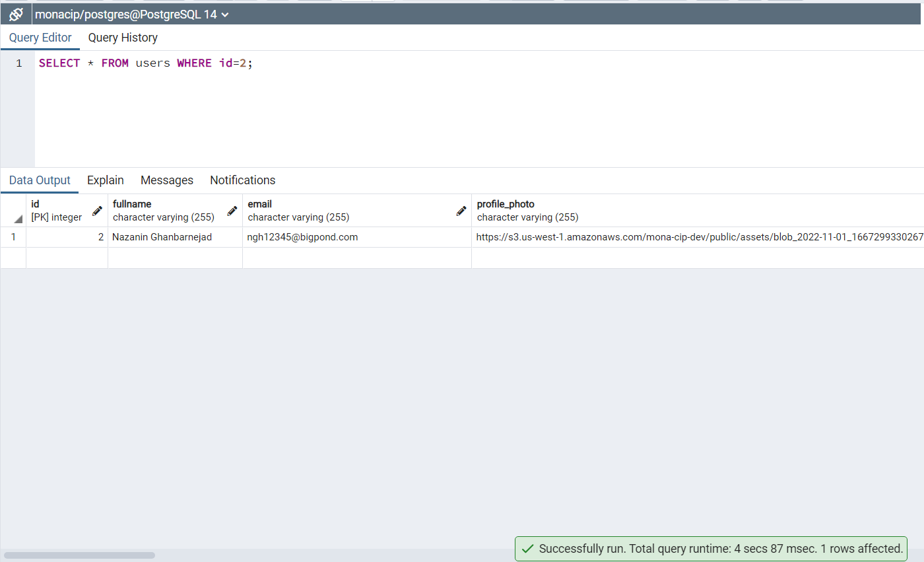This screenshot has height=562, width=924.
Task: Show the Notifications tab
Action: pyautogui.click(x=242, y=180)
